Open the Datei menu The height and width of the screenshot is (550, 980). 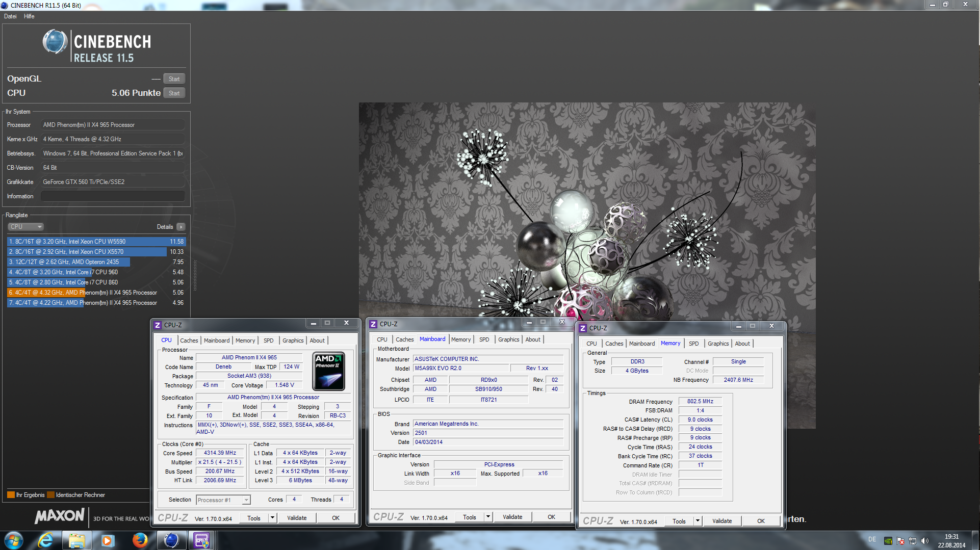(x=10, y=16)
